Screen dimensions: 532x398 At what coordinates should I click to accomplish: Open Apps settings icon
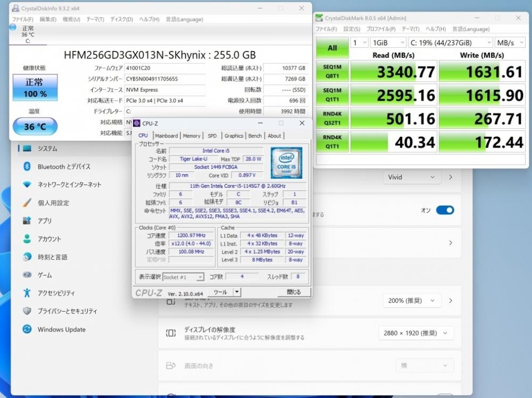tap(27, 220)
